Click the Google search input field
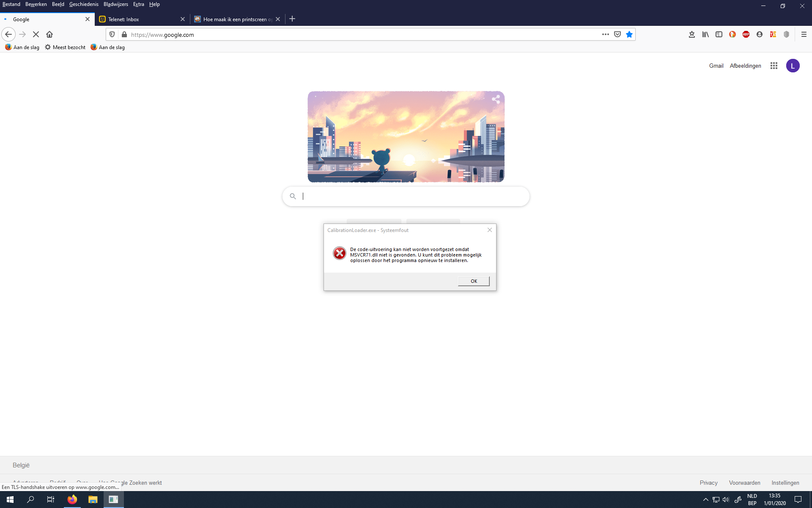 coord(406,196)
